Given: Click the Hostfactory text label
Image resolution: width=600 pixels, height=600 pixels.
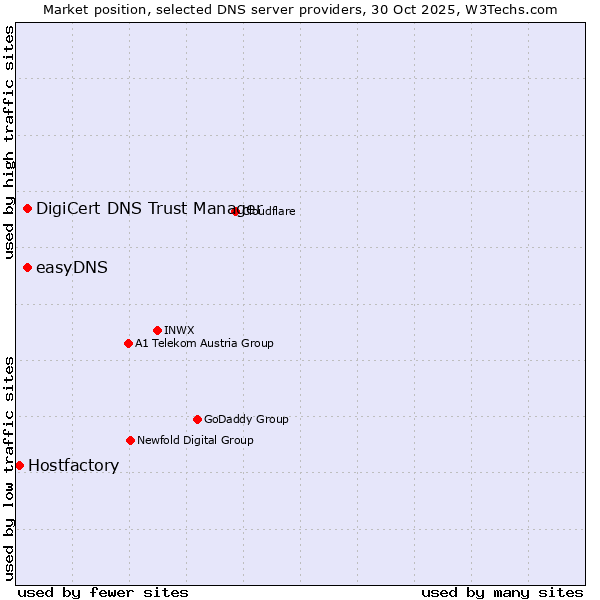Looking at the screenshot, I should [x=73, y=465].
